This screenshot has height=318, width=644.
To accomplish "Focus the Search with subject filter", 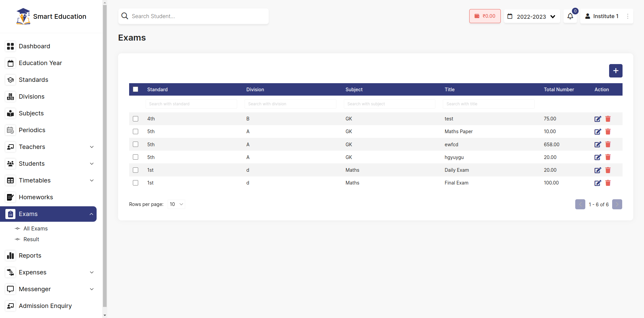I will [x=389, y=104].
